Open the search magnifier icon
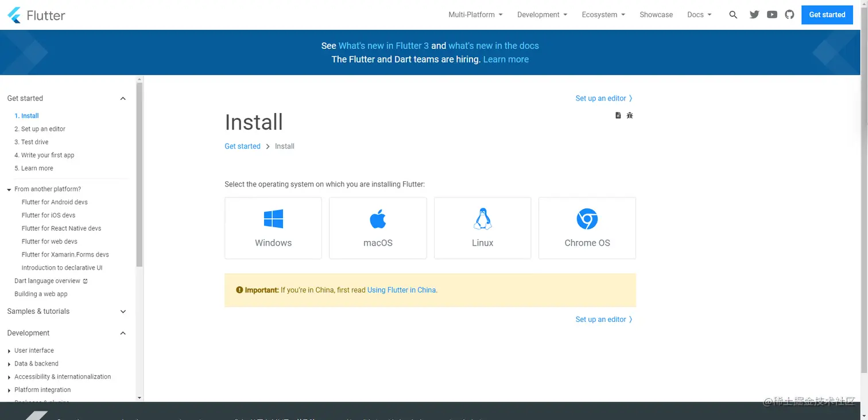Viewport: 868px width, 420px height. [x=733, y=15]
